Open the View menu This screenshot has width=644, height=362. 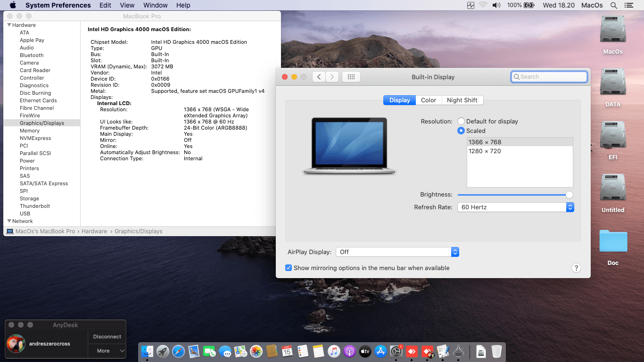click(x=127, y=5)
